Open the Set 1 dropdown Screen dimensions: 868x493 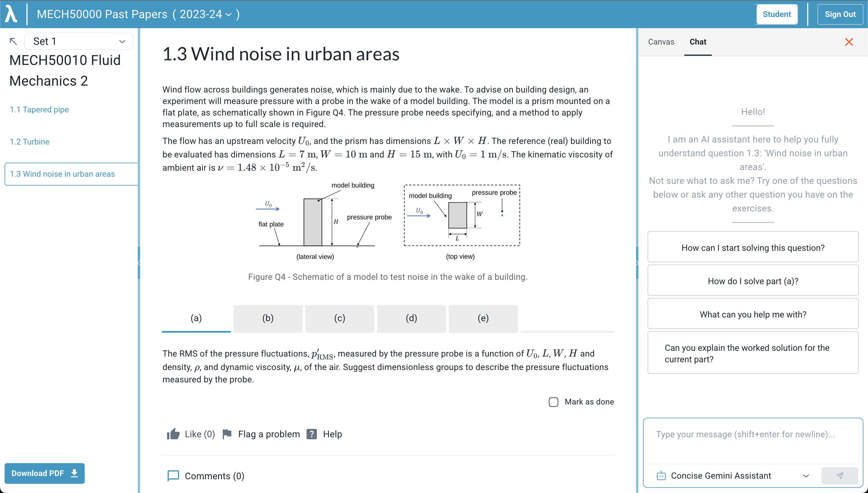(78, 41)
